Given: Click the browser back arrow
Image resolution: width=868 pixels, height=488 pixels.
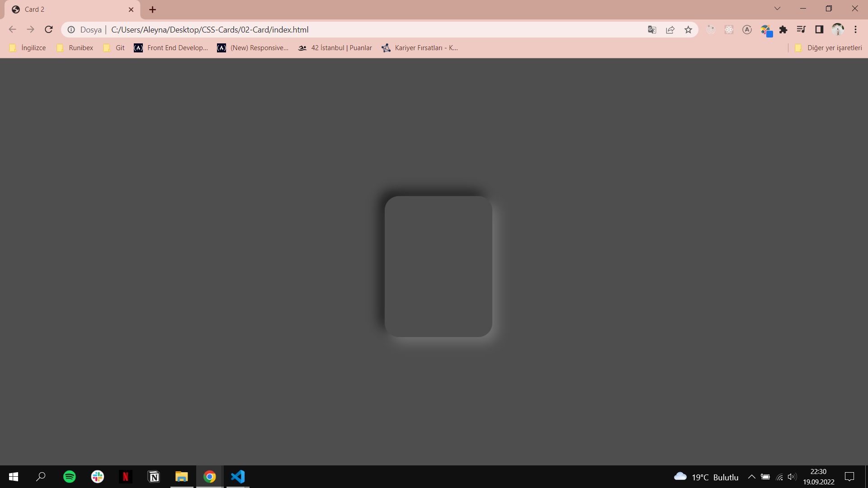Looking at the screenshot, I should click(x=12, y=29).
